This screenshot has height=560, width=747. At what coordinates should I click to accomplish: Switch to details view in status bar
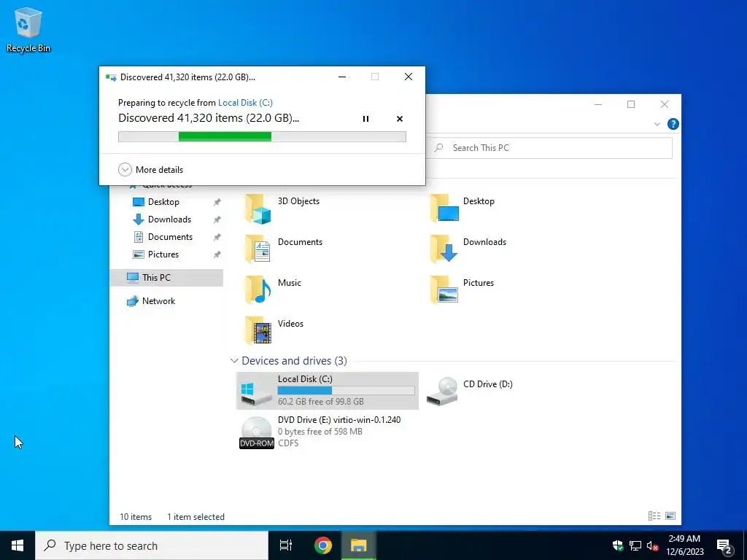pos(654,516)
